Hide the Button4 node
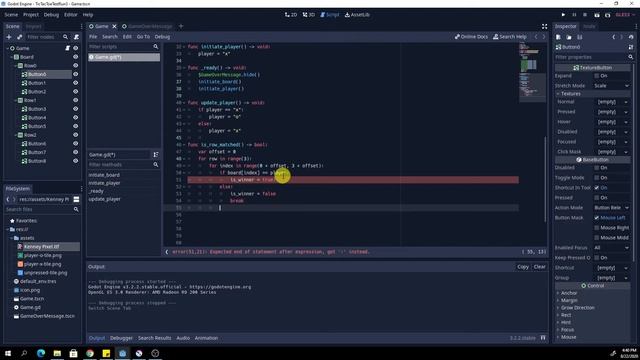This screenshot has height=360, width=640. 76,118
